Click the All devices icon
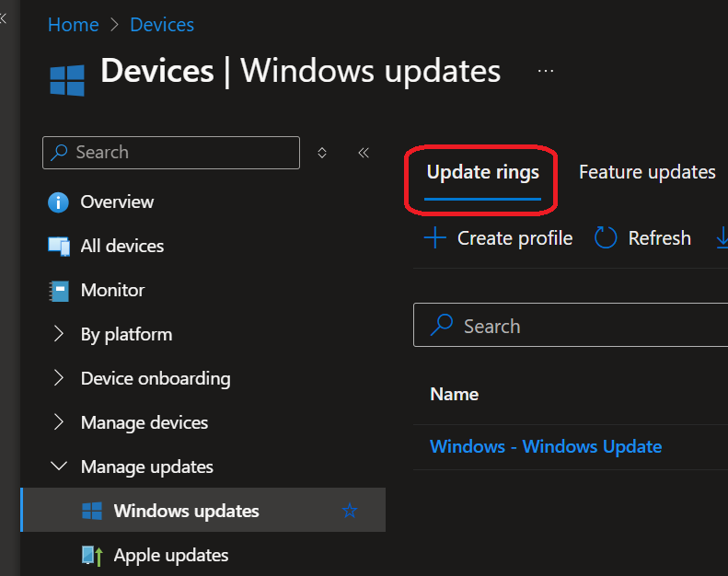The height and width of the screenshot is (576, 728). (x=59, y=247)
